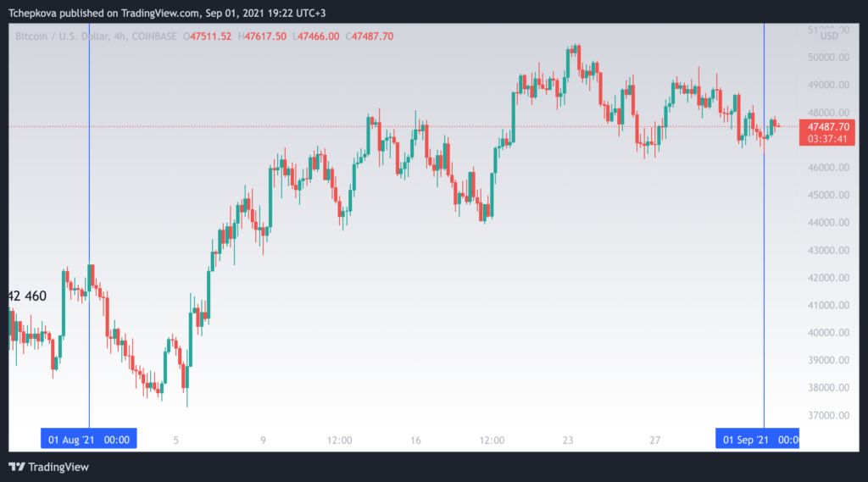Click the high price value H47617.50
Screen dimensions: 868x482
(262, 36)
